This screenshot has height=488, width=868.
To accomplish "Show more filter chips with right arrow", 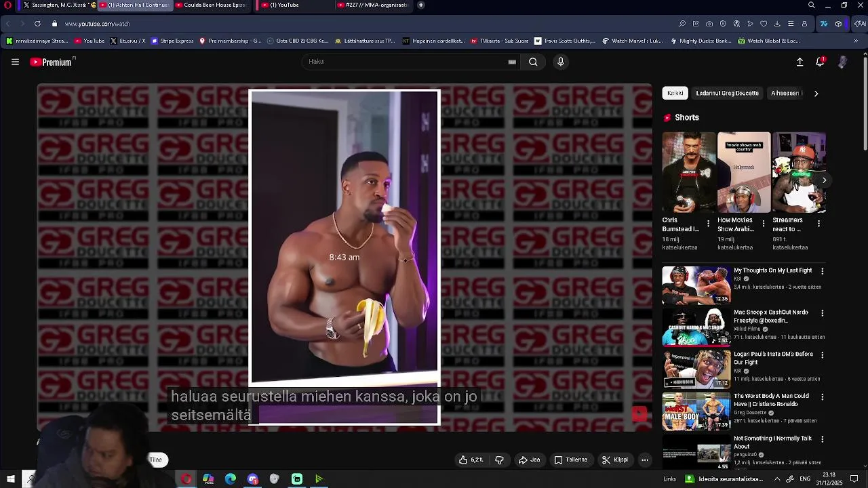I will [816, 94].
